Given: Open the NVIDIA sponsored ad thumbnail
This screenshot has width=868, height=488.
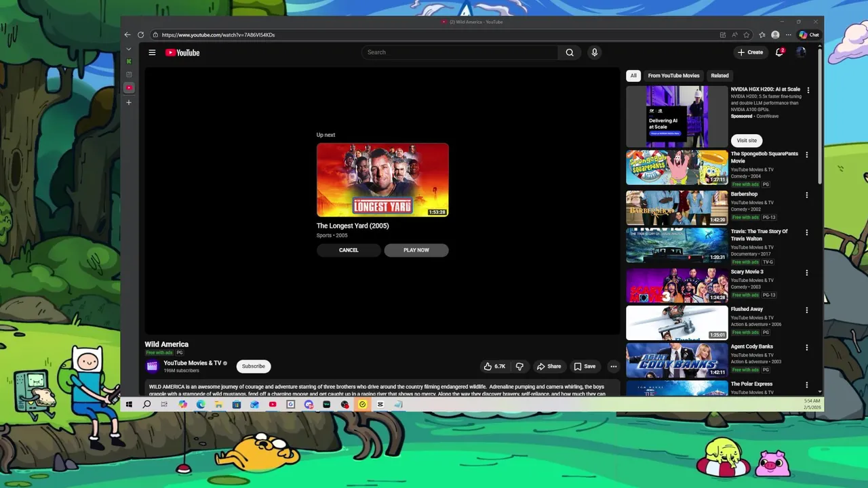Looking at the screenshot, I should click(677, 116).
